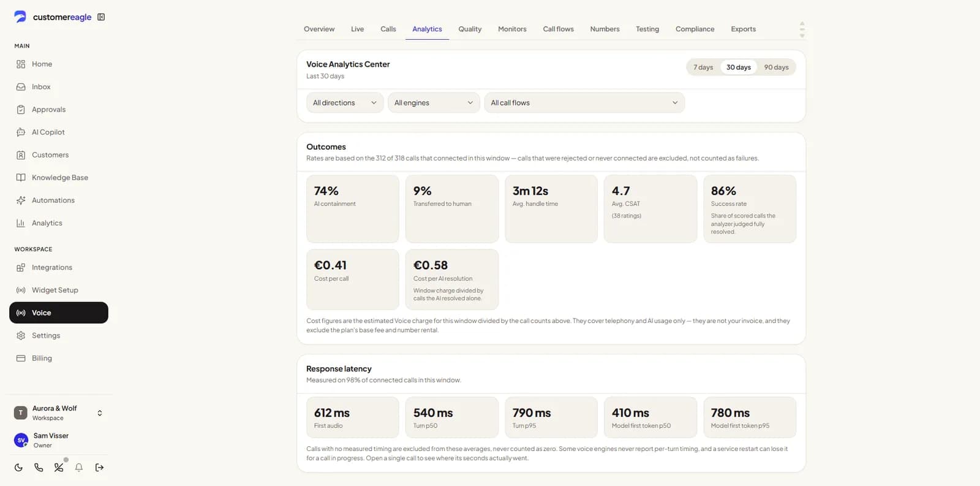Image resolution: width=980 pixels, height=486 pixels.
Task: Open the Call flows tab
Action: [x=558, y=29]
